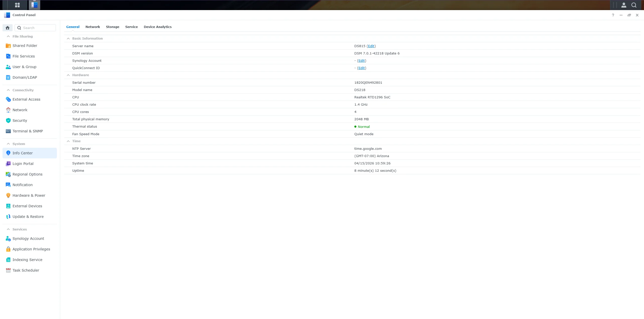Collapse the Time section
This screenshot has height=319, width=644.
pyautogui.click(x=68, y=141)
